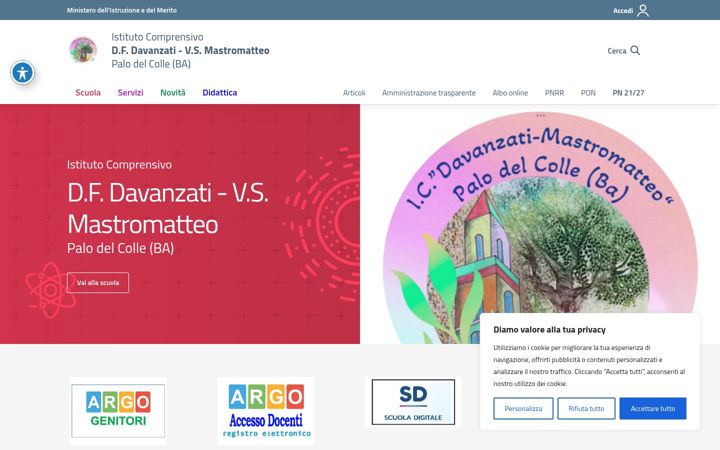
Task: Click Personalizza in the cookie banner
Action: click(x=523, y=408)
